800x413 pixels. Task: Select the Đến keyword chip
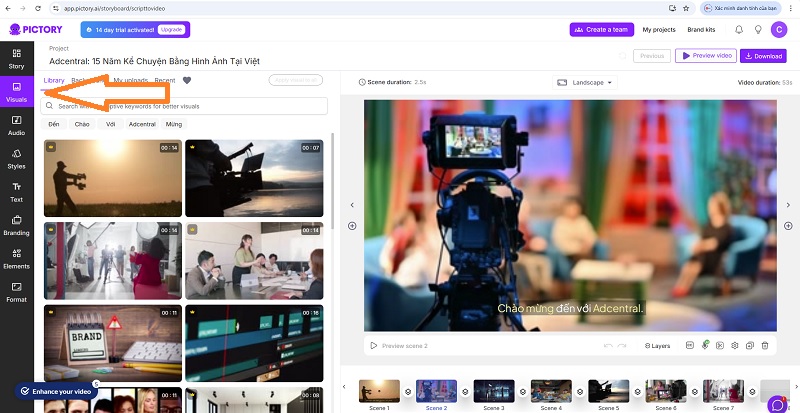(54, 124)
